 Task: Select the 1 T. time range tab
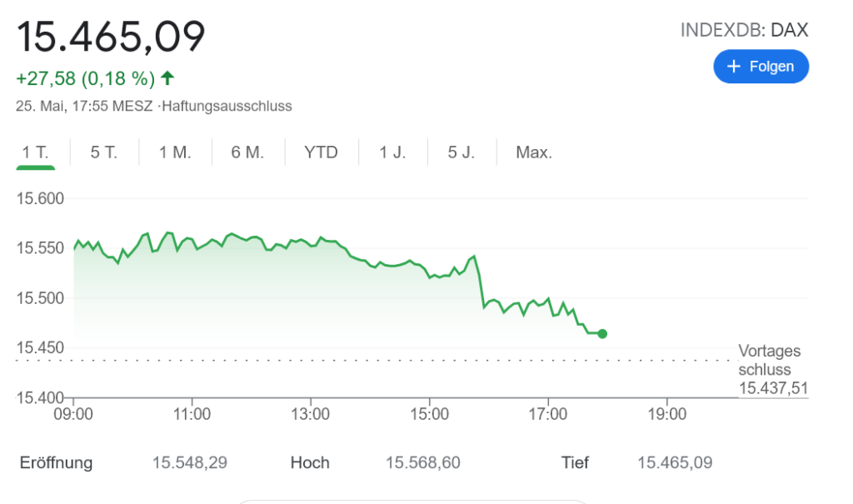(x=35, y=152)
